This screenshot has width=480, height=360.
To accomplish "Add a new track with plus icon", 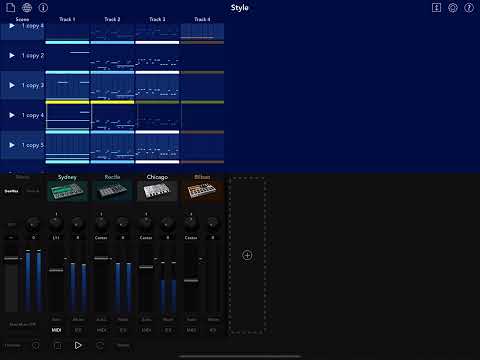I will 247,256.
